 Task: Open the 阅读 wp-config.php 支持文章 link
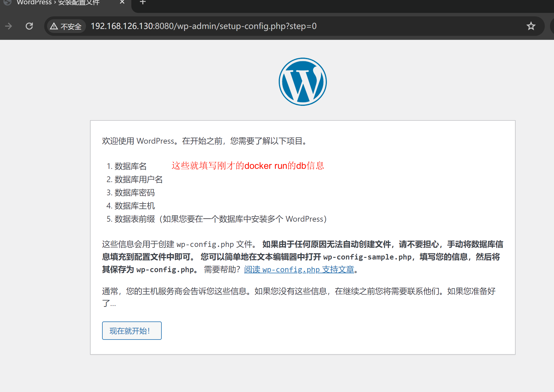pos(299,270)
